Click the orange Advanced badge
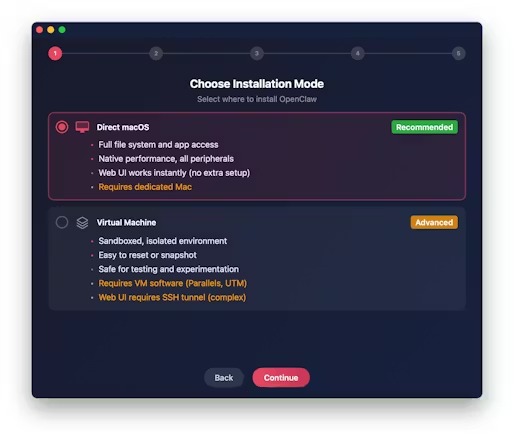This screenshot has width=514, height=440. [x=434, y=222]
